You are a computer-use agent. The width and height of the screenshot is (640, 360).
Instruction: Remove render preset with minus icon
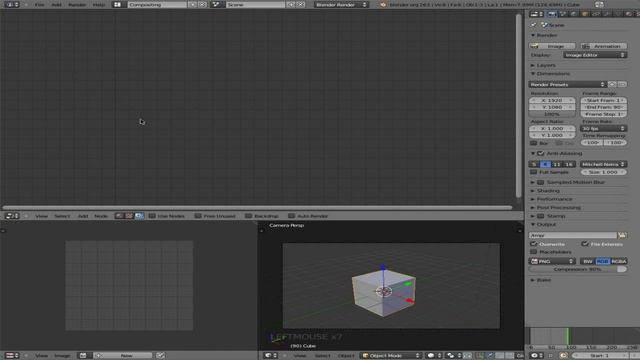[x=622, y=84]
